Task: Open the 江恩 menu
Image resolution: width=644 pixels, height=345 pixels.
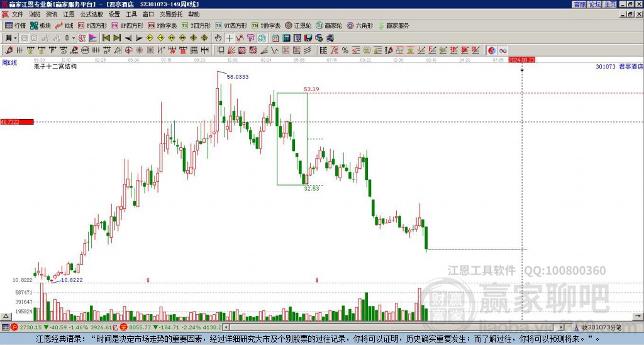Action: 69,14
